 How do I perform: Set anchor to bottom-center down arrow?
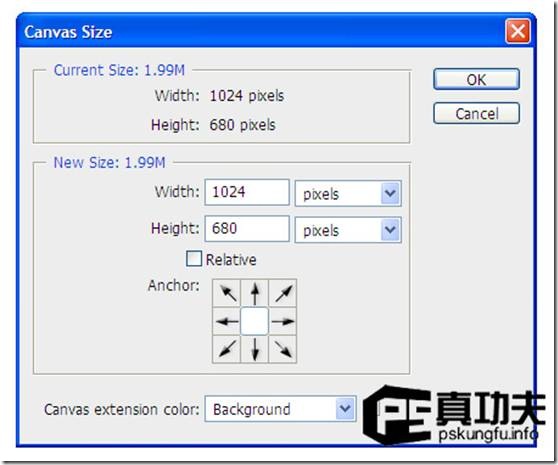(254, 349)
